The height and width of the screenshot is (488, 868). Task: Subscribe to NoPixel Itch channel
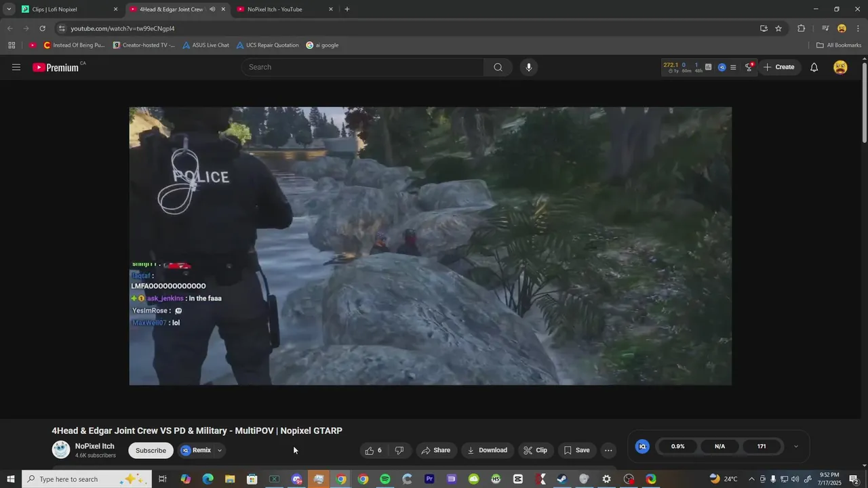(x=151, y=450)
